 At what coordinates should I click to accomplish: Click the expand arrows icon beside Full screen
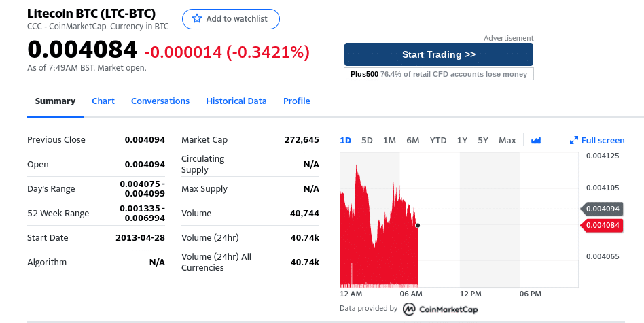click(574, 141)
